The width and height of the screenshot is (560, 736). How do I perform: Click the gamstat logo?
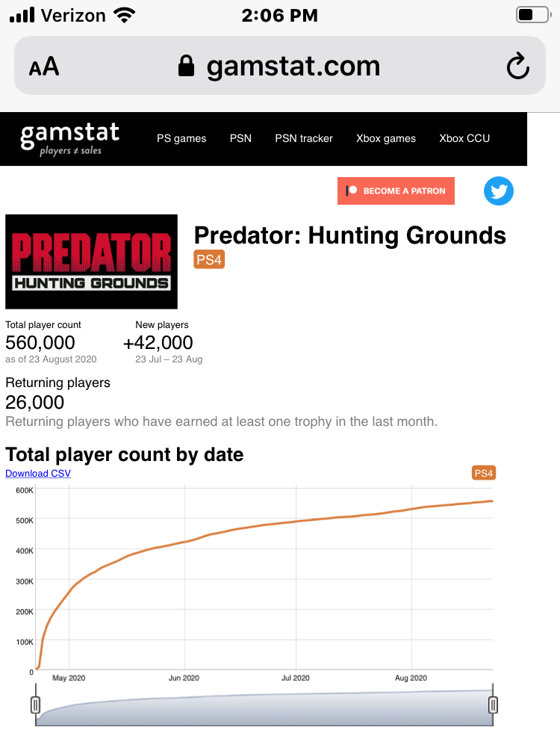(69, 138)
